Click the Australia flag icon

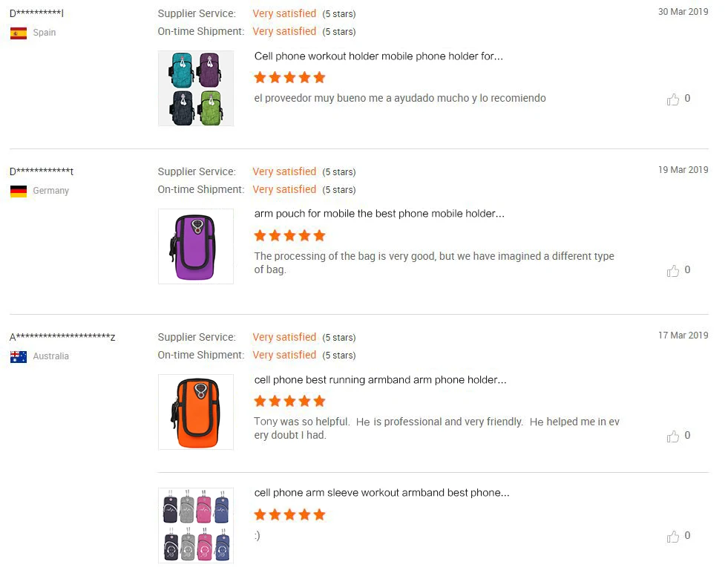click(19, 356)
